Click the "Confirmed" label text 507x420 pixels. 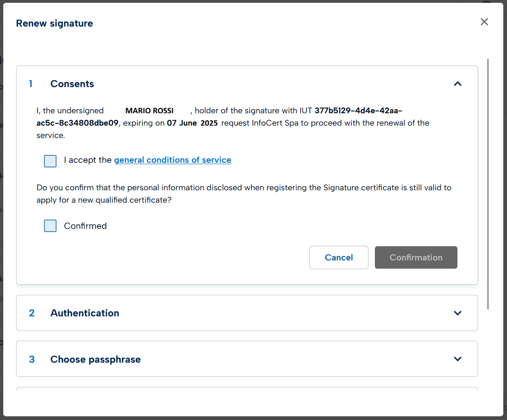pos(85,226)
